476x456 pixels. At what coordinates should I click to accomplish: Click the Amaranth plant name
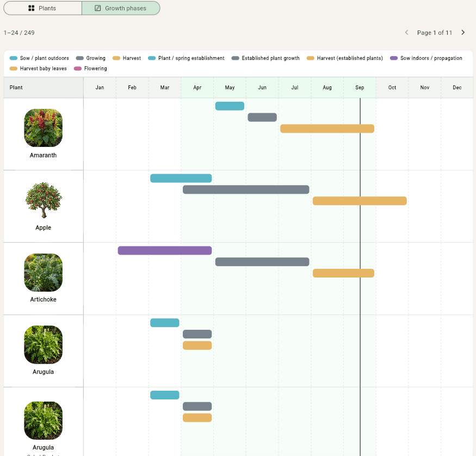[43, 155]
